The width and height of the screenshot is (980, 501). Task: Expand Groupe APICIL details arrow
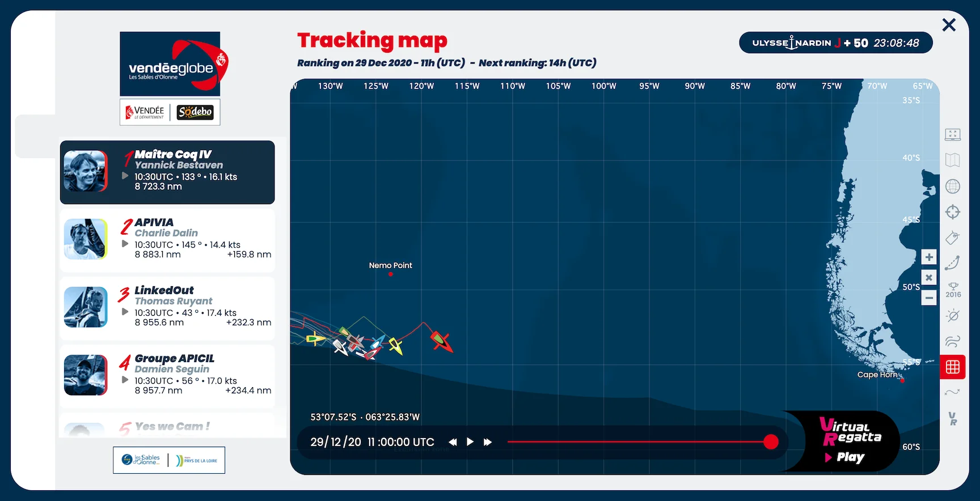pos(125,380)
